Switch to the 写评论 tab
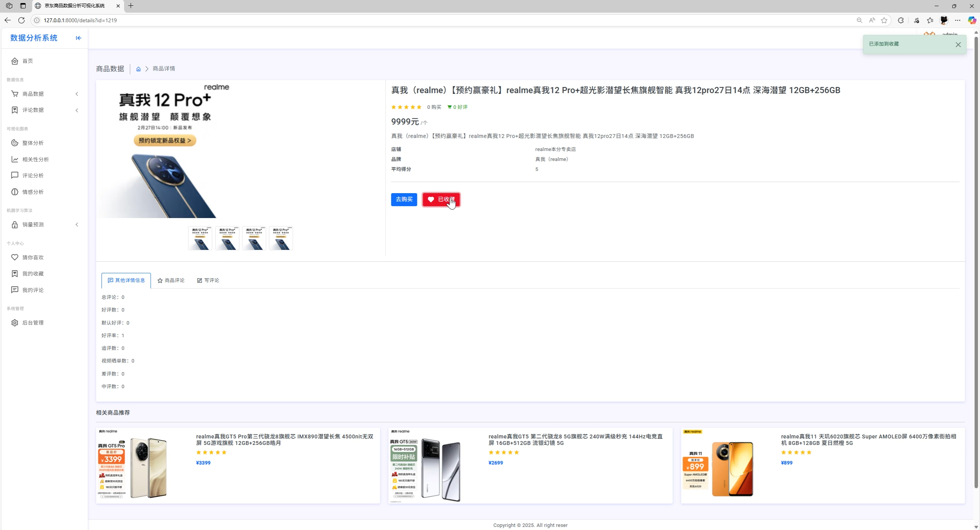 click(x=208, y=281)
